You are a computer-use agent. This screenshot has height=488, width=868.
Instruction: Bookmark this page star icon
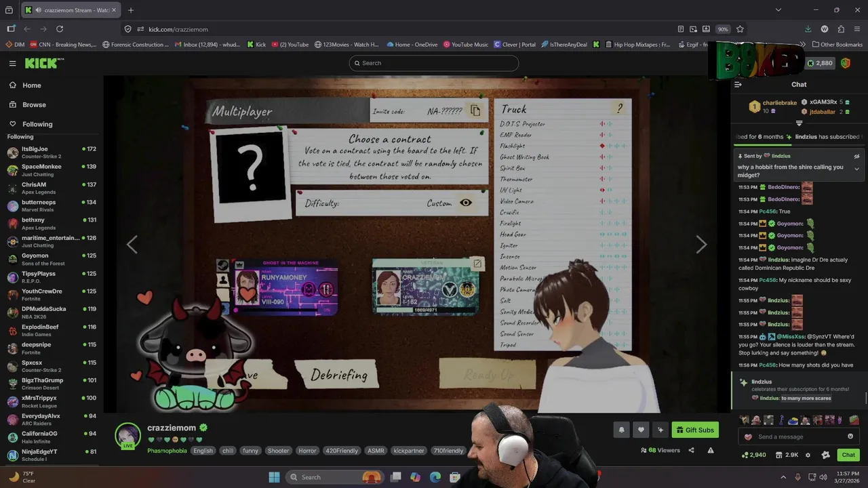click(740, 29)
